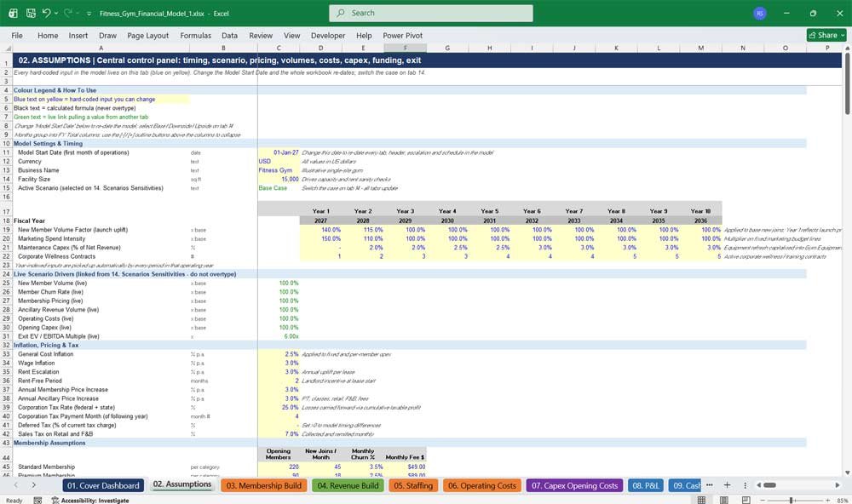The image size is (852, 504).
Task: Open the 06. Operating Costs sheet
Action: coord(482,485)
